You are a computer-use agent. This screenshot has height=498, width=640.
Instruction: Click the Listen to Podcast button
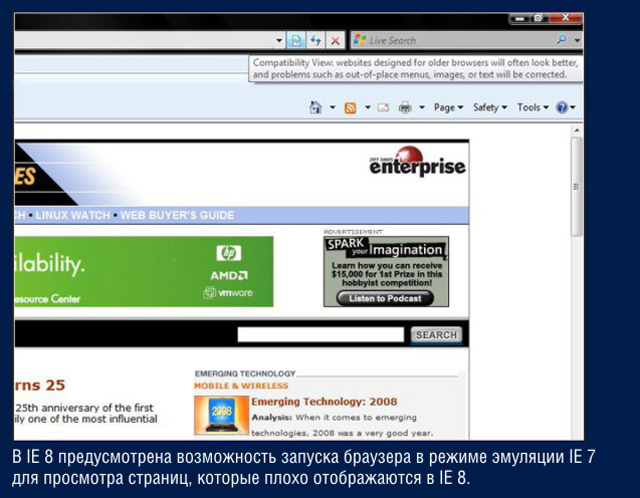[385, 298]
